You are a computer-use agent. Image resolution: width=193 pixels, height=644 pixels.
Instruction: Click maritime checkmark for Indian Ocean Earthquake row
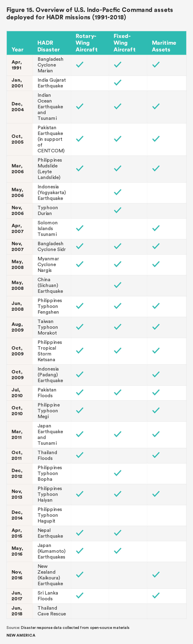coord(156,107)
